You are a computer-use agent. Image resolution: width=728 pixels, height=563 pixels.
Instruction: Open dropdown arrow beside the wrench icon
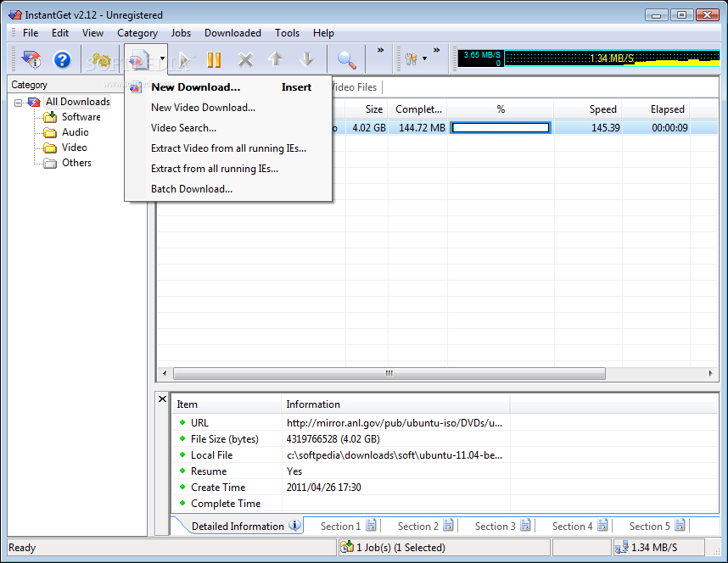(424, 59)
